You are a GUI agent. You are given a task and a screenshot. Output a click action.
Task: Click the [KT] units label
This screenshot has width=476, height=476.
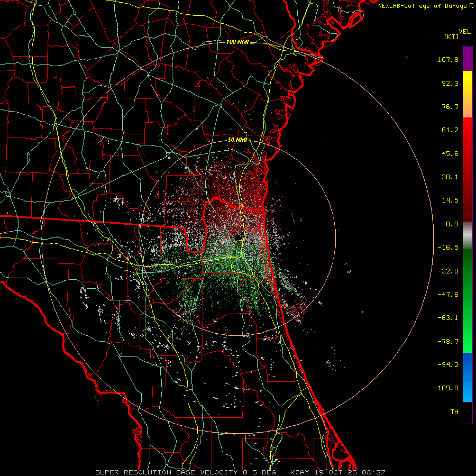pyautogui.click(x=452, y=37)
